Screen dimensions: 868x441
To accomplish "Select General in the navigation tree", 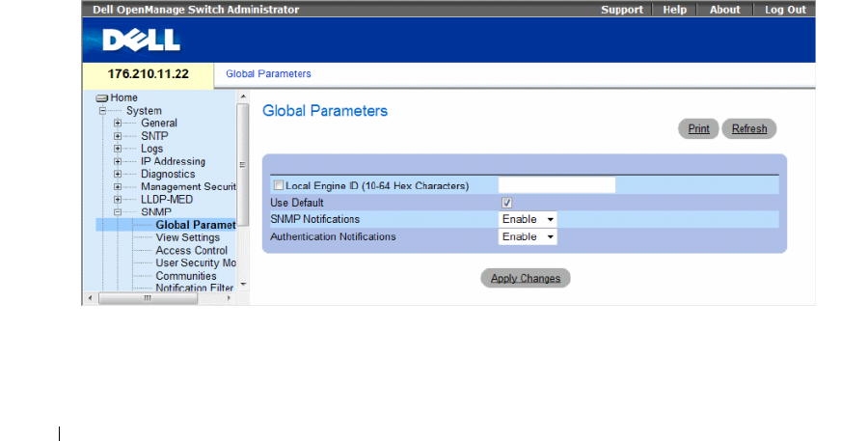I will tap(159, 123).
